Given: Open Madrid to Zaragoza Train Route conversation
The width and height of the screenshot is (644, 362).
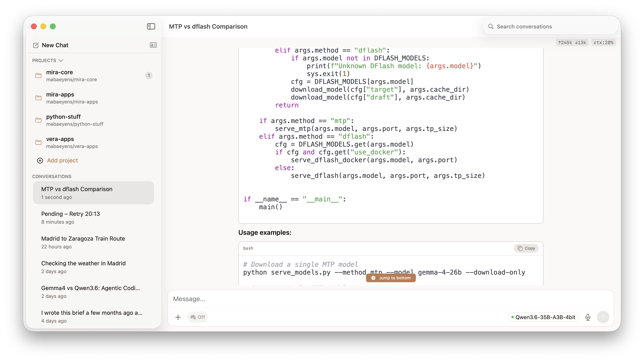Looking at the screenshot, I should point(93,242).
